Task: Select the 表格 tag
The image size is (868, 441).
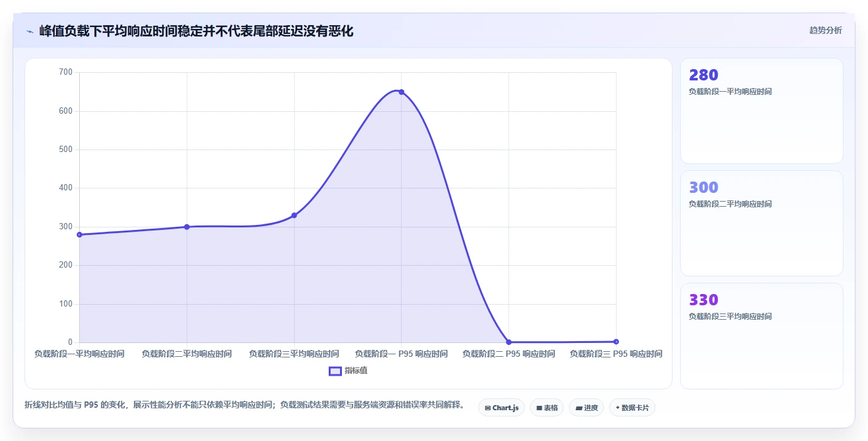Action: [x=547, y=408]
